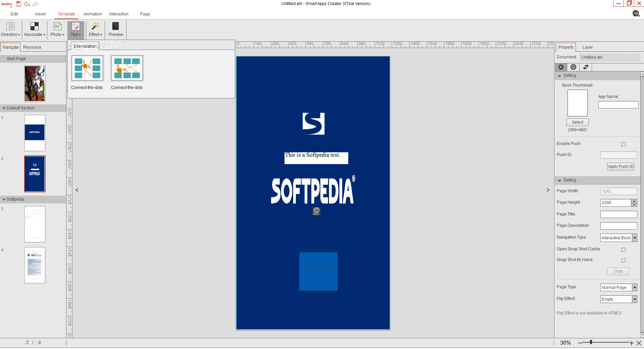644x349 pixels.
Task: Open the Directory template tool
Action: (10, 30)
